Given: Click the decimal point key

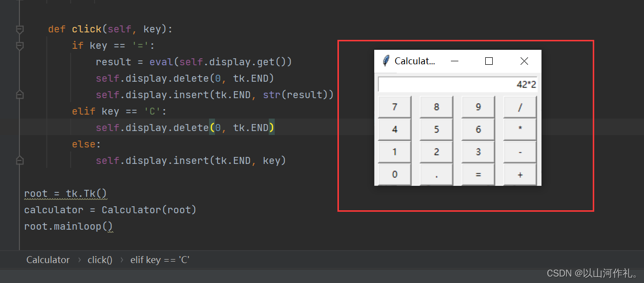Looking at the screenshot, I should (x=436, y=174).
